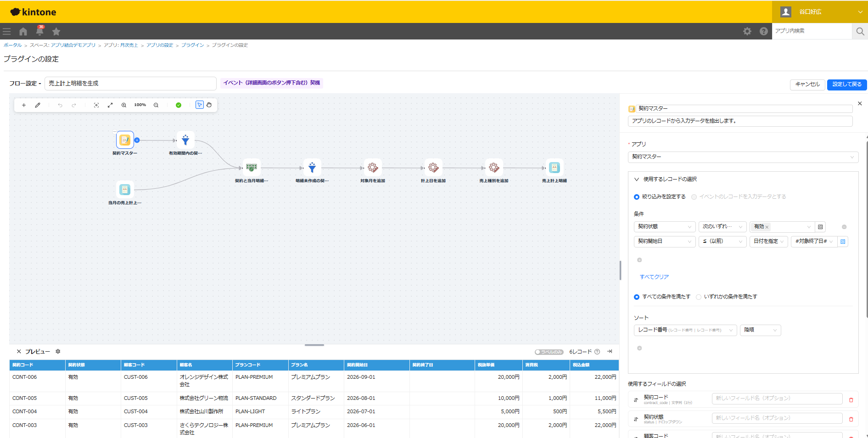Click the zoom in magnifier icon
This screenshot has height=438, width=868.
tap(124, 105)
